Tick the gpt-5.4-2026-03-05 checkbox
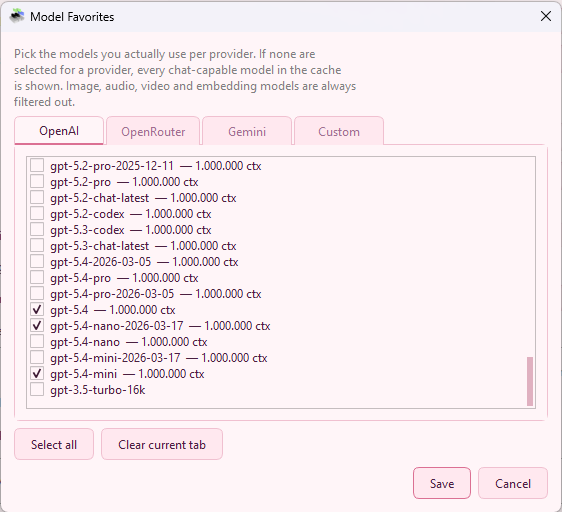The width and height of the screenshot is (562, 512). point(37,261)
